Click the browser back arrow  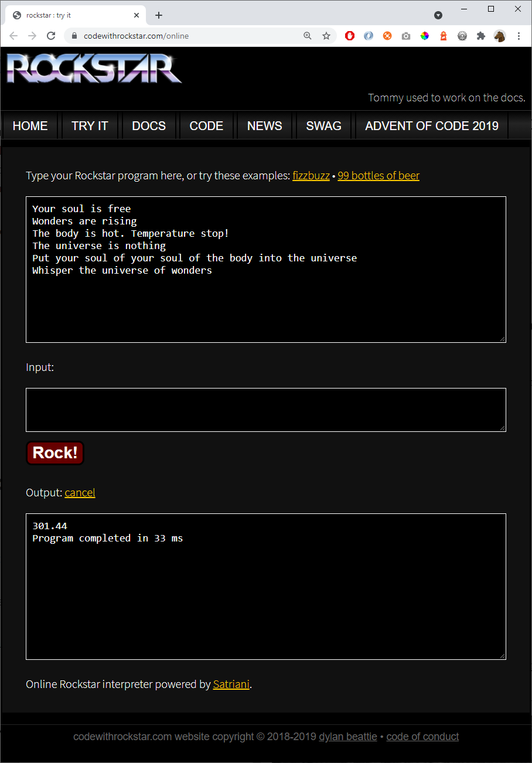tap(13, 36)
